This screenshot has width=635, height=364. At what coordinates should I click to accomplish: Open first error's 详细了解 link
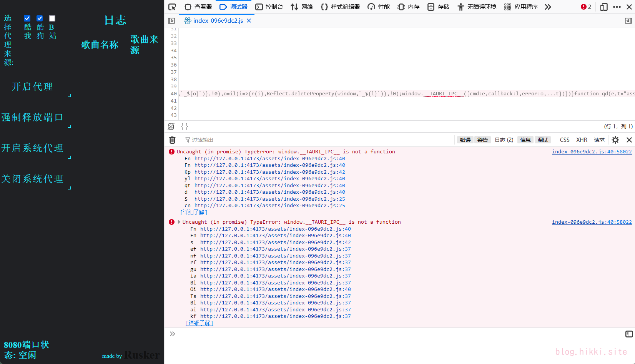pos(194,213)
